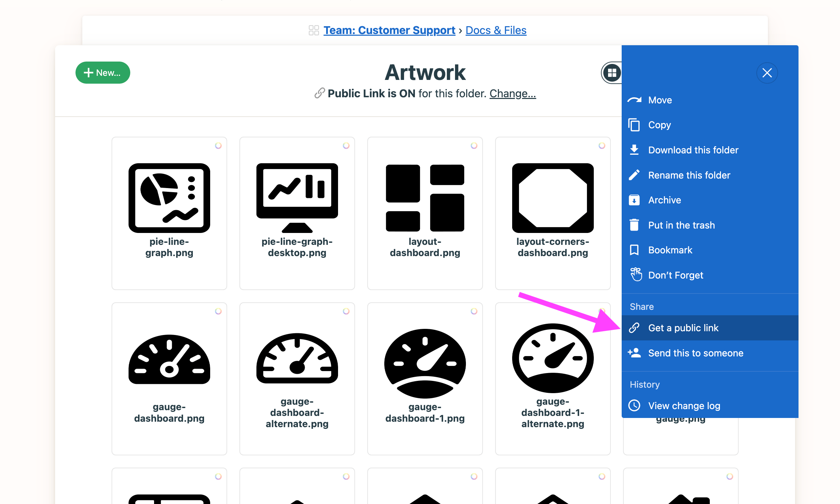Click the Don't Forget icon in menu
This screenshot has width=840, height=504.
coord(635,275)
